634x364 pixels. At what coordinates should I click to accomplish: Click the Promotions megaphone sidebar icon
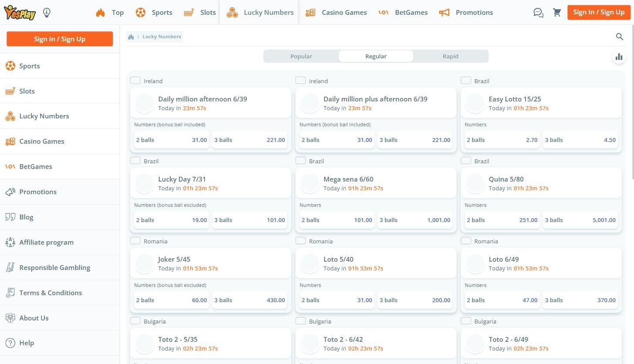[10, 192]
